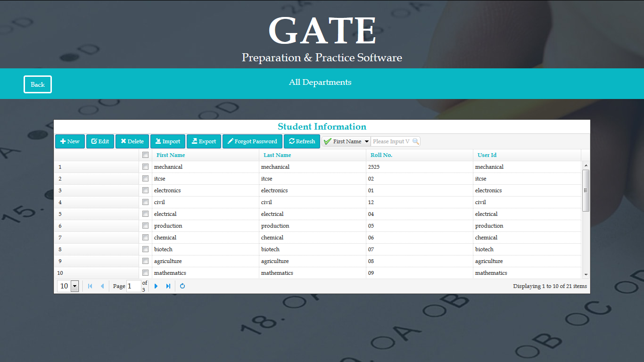Click the search magnifier icon
Viewport: 644px width, 362px height.
pos(415,141)
